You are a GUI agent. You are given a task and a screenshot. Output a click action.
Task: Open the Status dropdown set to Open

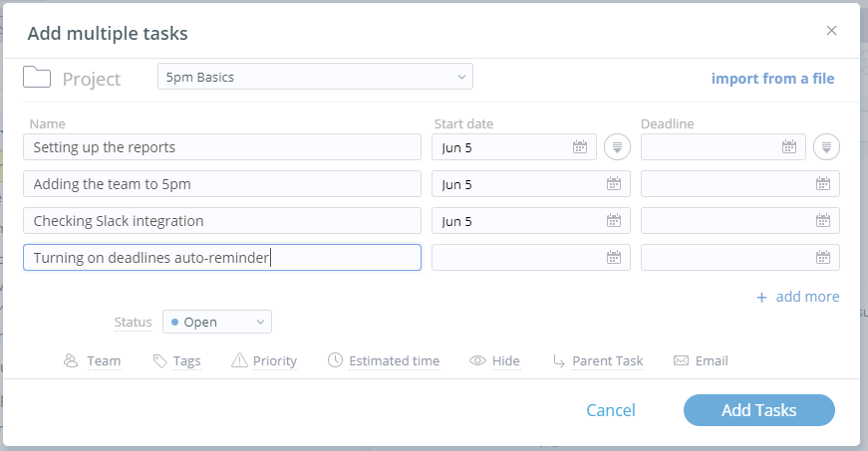point(217,322)
